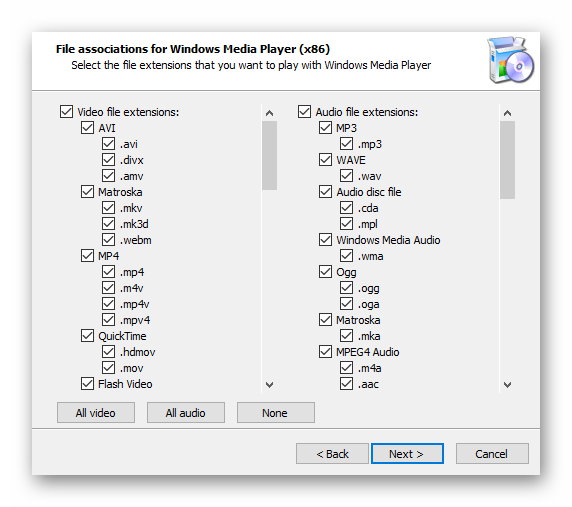Image resolution: width=572 pixels, height=507 pixels.
Task: Click the video list scrollbar thumb
Action: pos(270,156)
